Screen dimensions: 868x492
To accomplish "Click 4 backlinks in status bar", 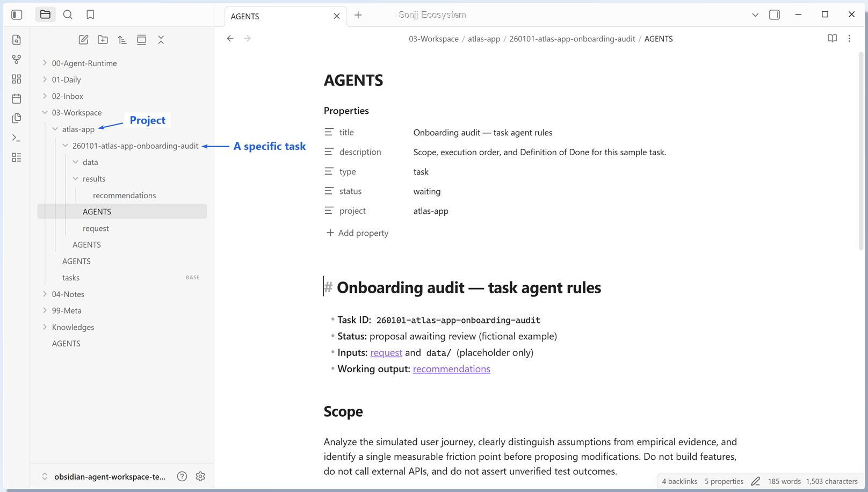I will tap(679, 481).
